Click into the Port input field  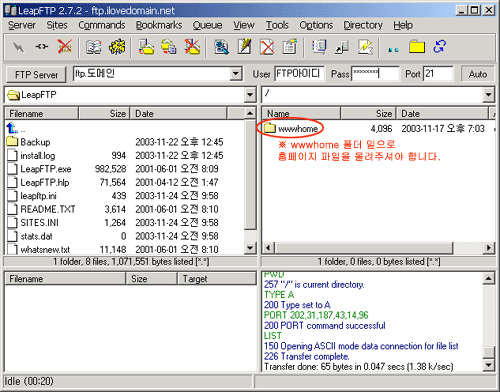click(x=438, y=74)
